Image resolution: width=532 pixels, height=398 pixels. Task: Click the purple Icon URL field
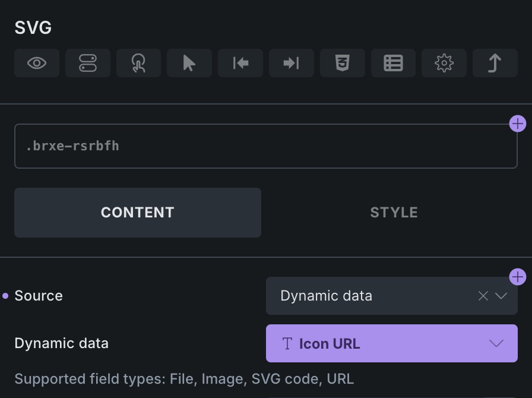pos(380,343)
